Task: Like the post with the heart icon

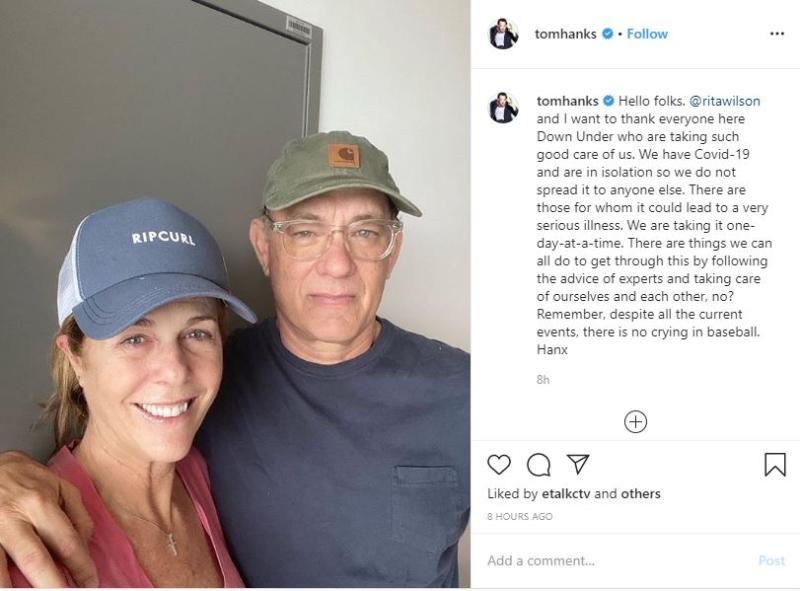Action: click(499, 465)
